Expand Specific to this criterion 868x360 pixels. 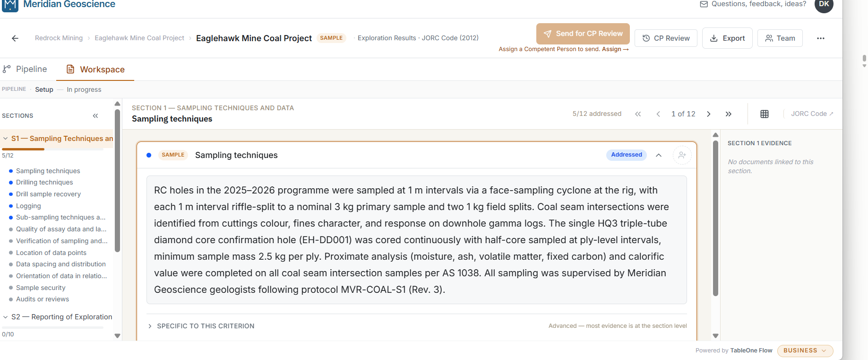201,326
